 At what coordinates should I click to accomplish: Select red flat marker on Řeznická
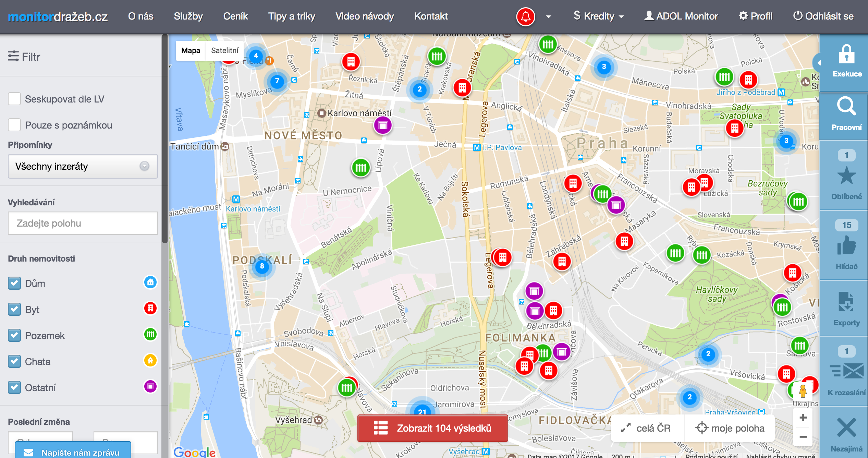pyautogui.click(x=351, y=62)
